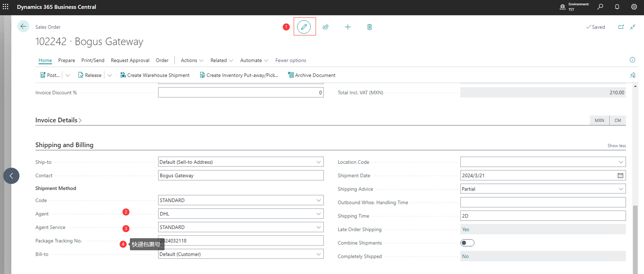Open the Agent Service dropdown
644x274 pixels.
click(319, 227)
